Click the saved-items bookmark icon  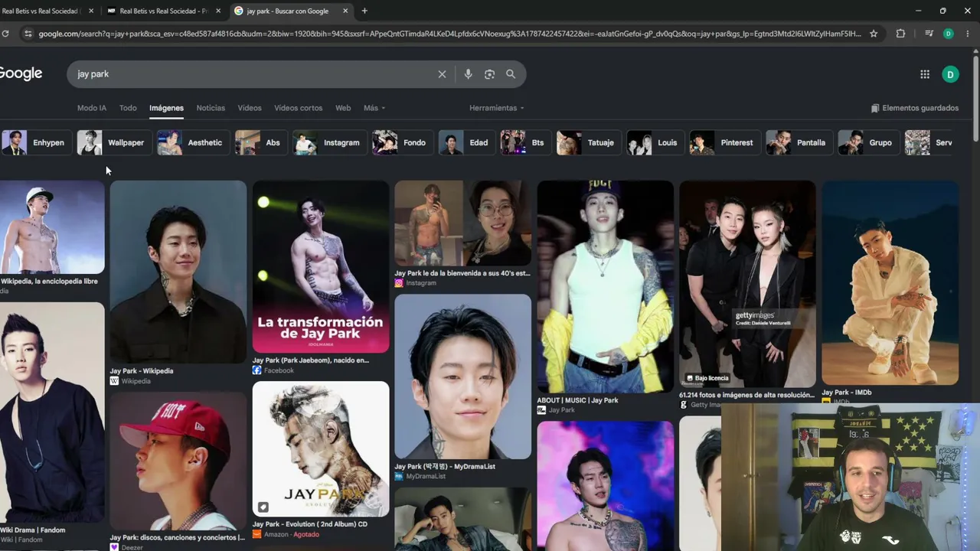875,108
